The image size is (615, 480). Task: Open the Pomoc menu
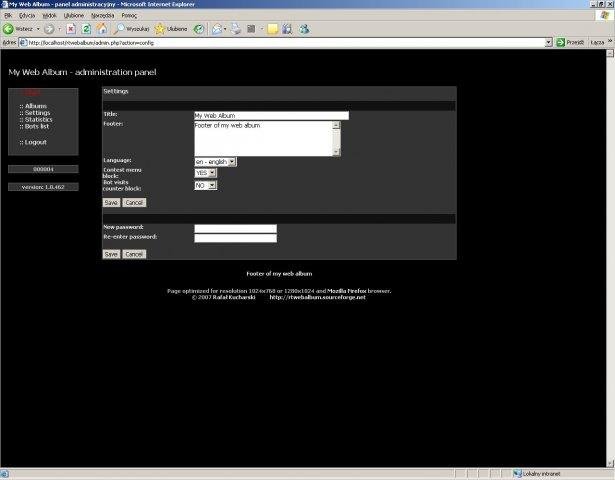pyautogui.click(x=129, y=15)
